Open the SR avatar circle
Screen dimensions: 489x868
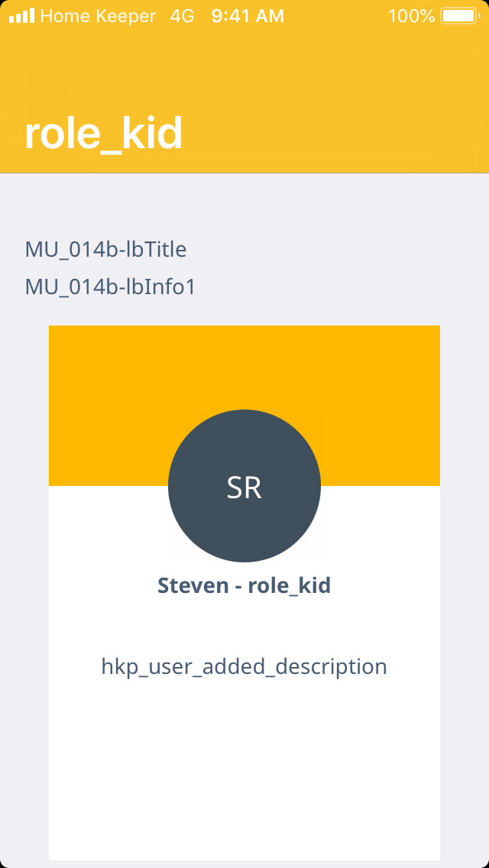(244, 486)
